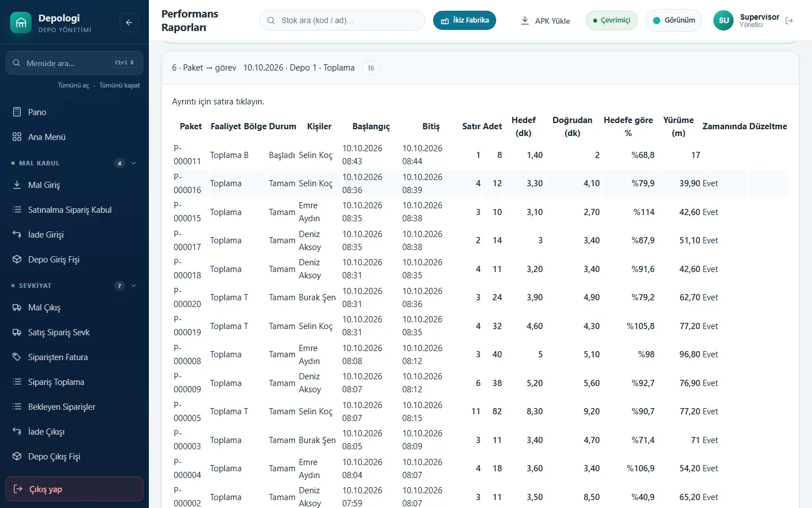Screen dimensions: 812x508
Task: Click the İade Girişi return arrow icon
Action: [x=17, y=234]
